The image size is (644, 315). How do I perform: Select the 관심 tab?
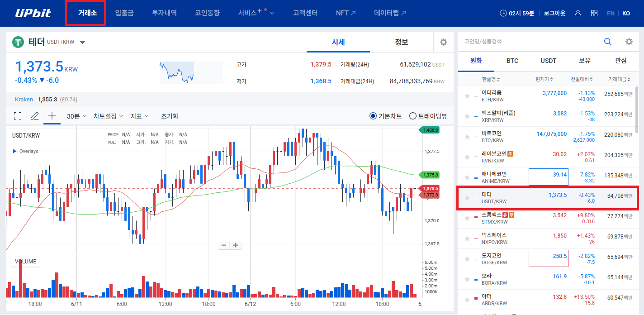point(621,61)
